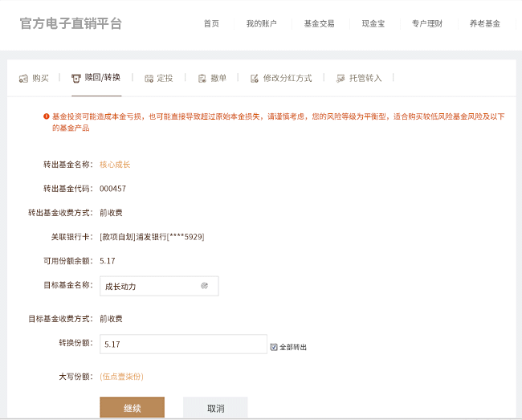Open 现金宝 menu item
Screen dimensions: 522x420
click(x=373, y=23)
